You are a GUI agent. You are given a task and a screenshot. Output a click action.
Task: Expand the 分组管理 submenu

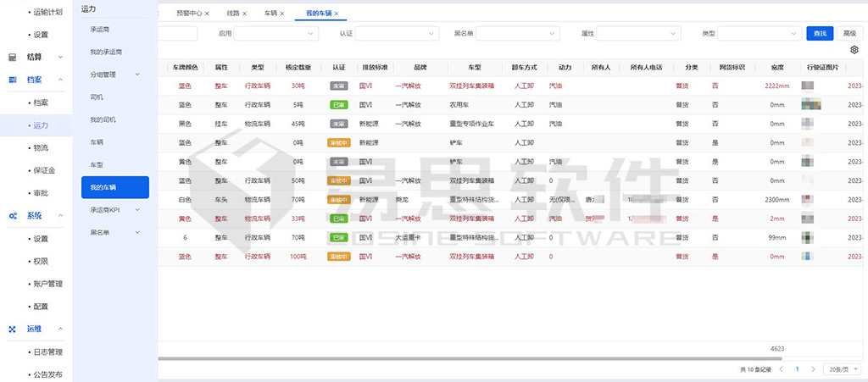coord(114,75)
